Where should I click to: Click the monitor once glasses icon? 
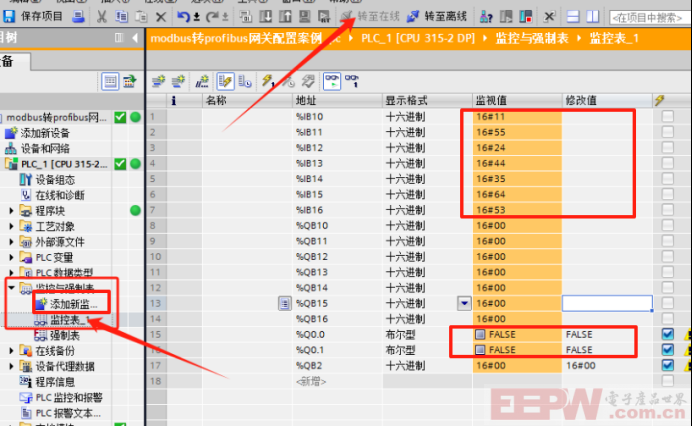point(352,81)
